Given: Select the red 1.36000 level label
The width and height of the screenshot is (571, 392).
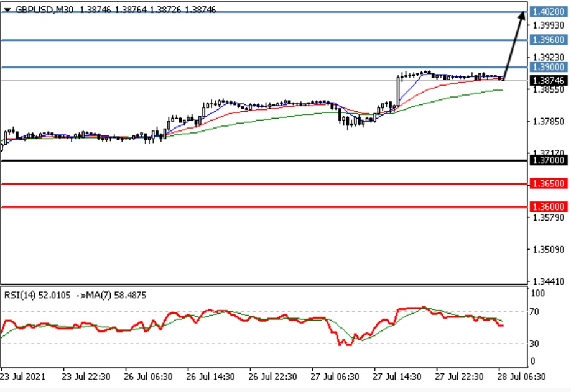Looking at the screenshot, I should (549, 206).
